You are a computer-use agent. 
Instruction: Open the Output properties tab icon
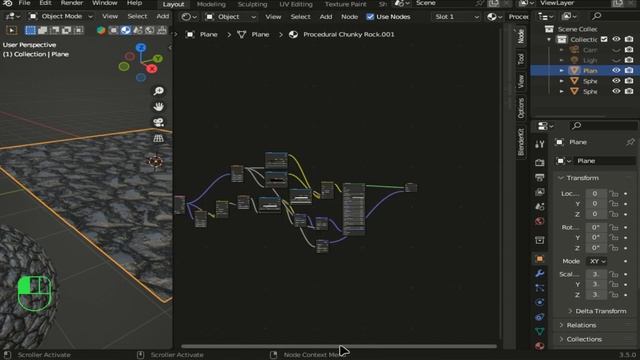pyautogui.click(x=540, y=177)
